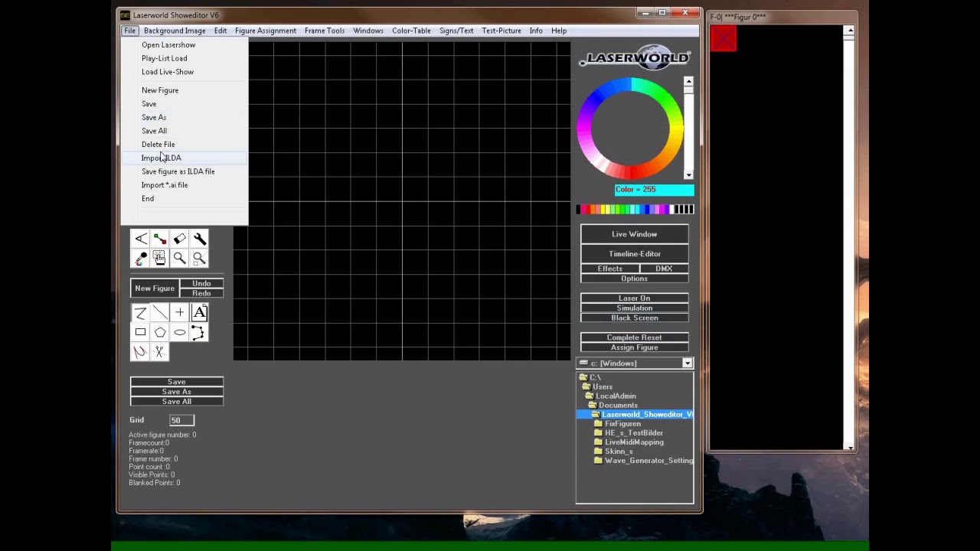
Task: Toggle Simulation mode
Action: (635, 308)
